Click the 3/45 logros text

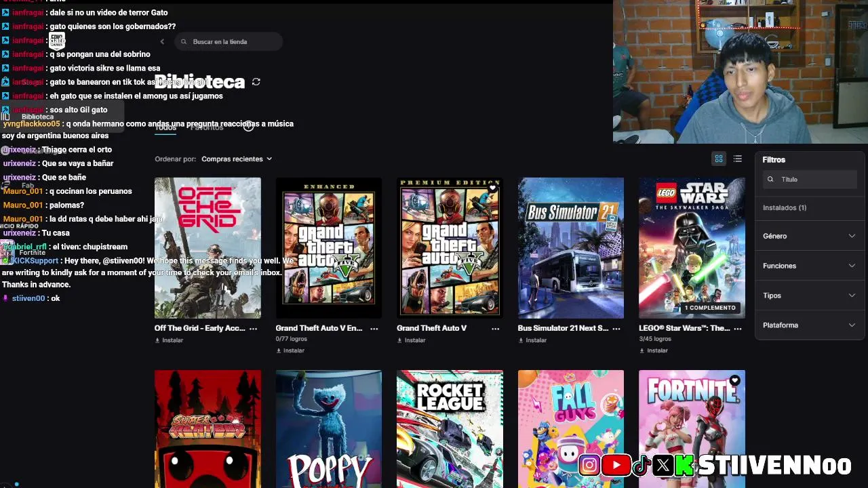coord(654,339)
